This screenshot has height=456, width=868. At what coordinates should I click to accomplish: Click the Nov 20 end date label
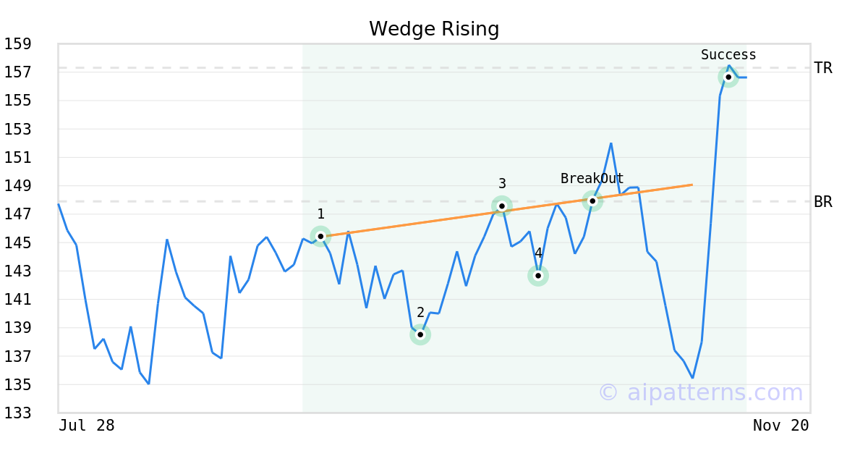[780, 426]
